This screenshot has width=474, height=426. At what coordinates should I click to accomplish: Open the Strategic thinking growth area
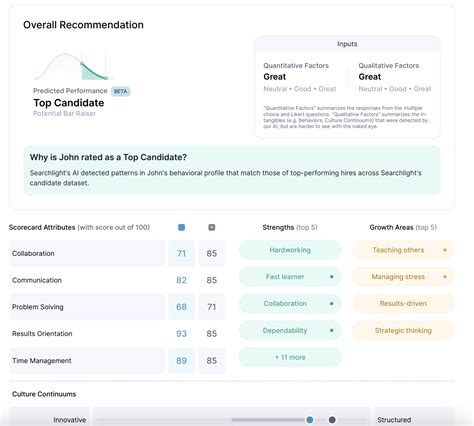pyautogui.click(x=403, y=330)
